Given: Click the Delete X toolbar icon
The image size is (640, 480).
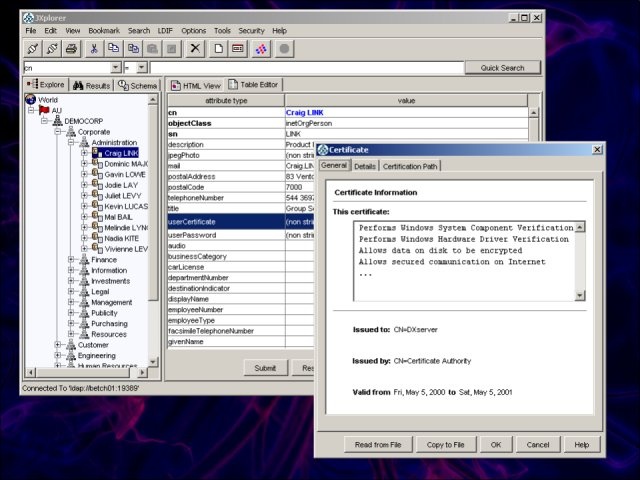Looking at the screenshot, I should (195, 48).
